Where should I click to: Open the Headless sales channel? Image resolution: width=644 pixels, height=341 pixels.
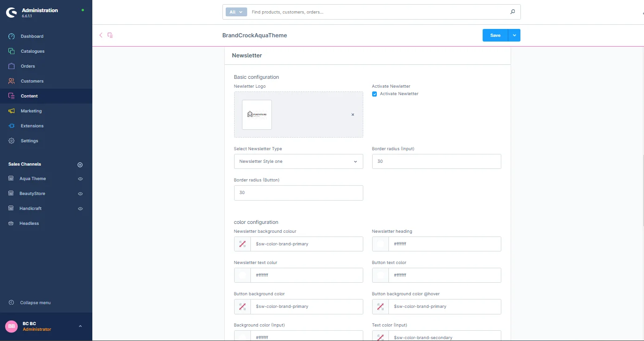pos(29,223)
